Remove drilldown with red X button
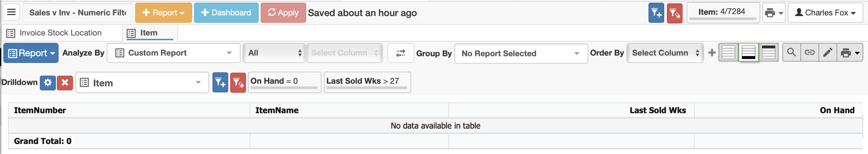 coord(65,83)
